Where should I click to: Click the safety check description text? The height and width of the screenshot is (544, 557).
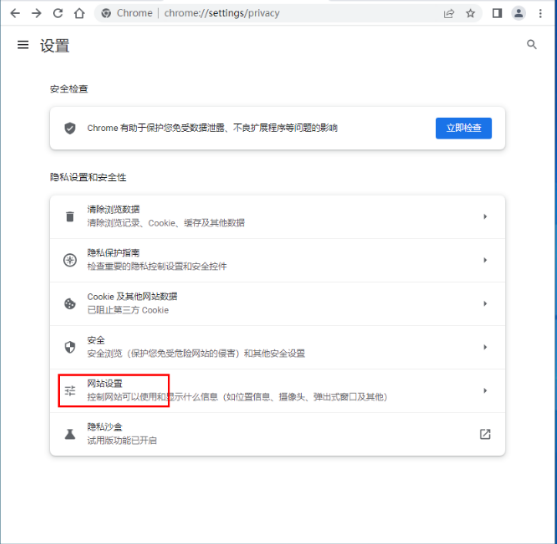tap(212, 128)
